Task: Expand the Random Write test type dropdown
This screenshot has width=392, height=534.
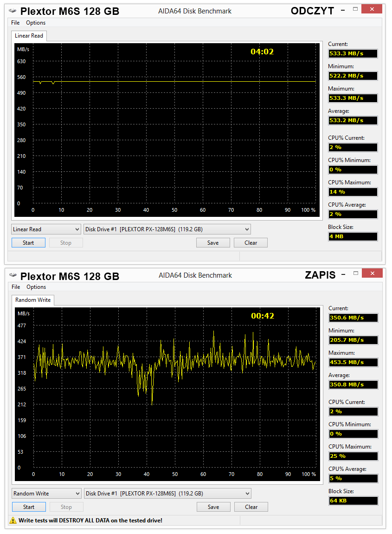Action: click(x=46, y=494)
